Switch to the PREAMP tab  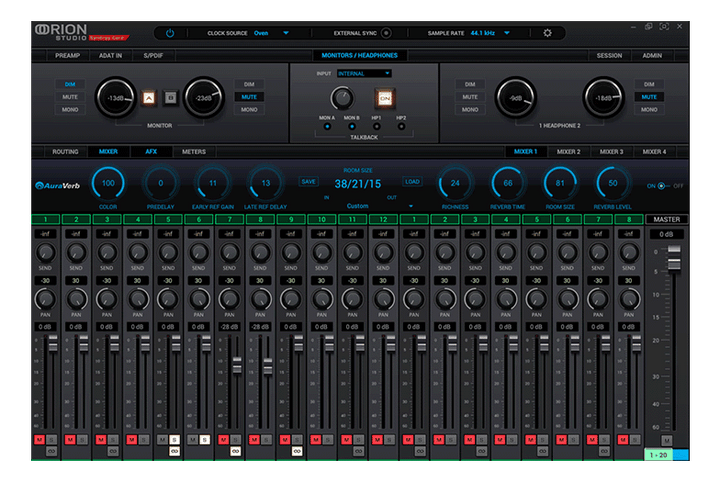click(68, 56)
